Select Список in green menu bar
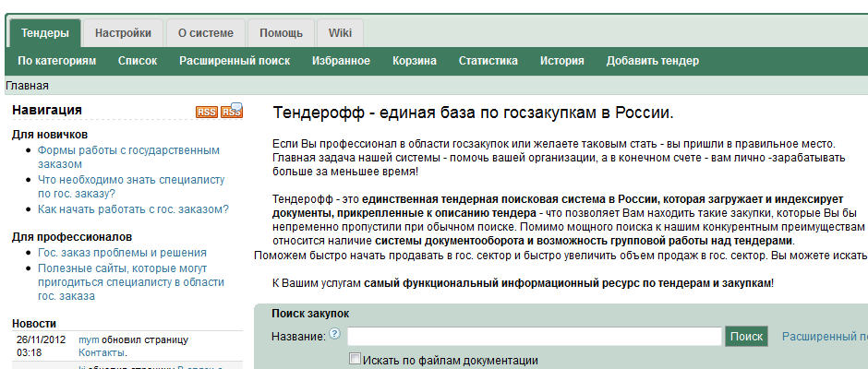 coord(138,61)
